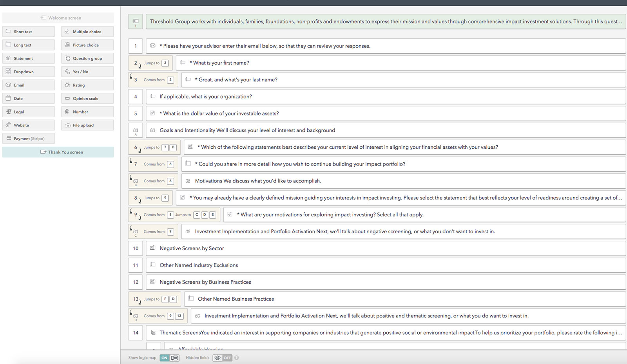627x364 pixels.
Task: Add a Long text question type
Action: point(29,45)
